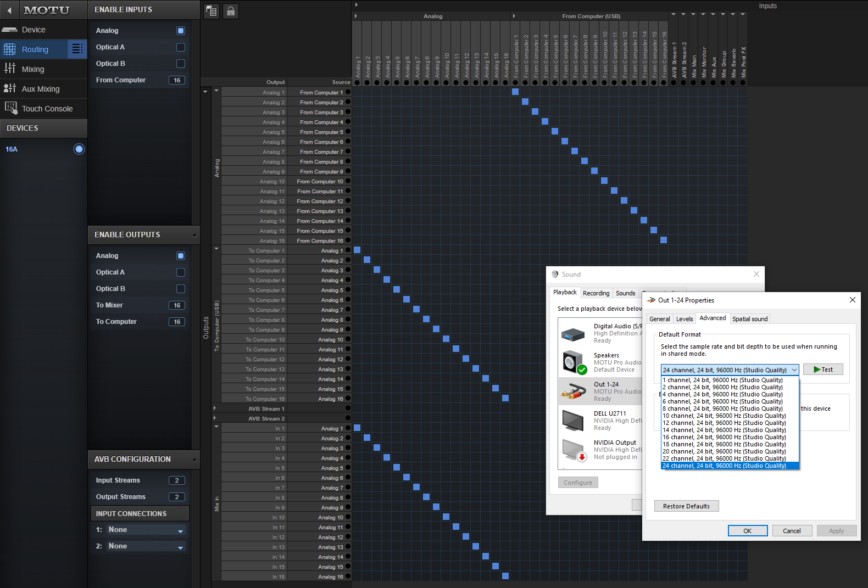
Task: Open Aux Mixing via its icon
Action: click(x=10, y=88)
